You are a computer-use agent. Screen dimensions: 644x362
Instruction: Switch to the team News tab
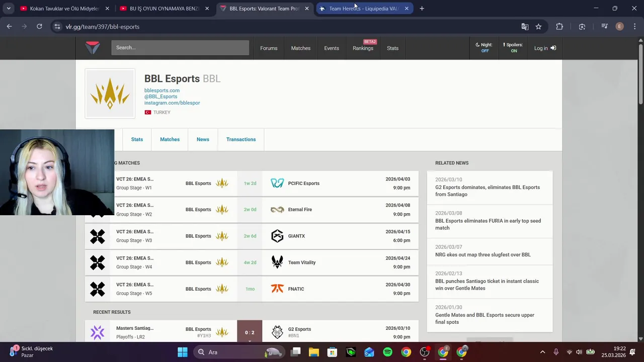(203, 139)
